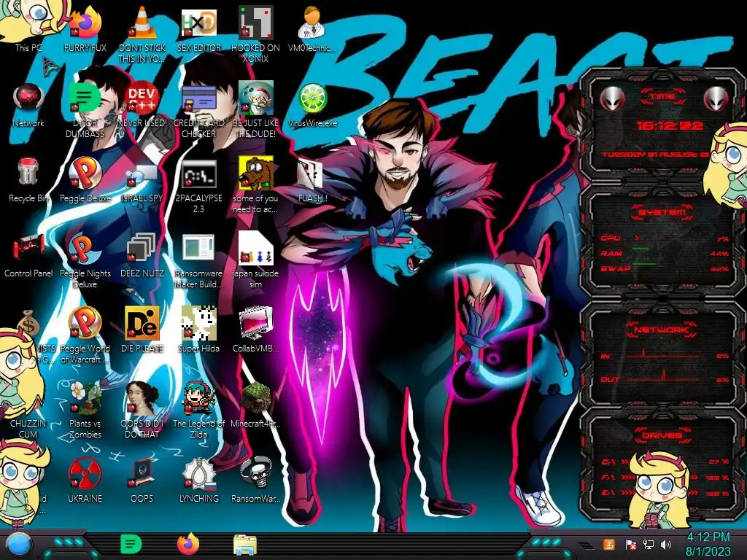This screenshot has height=560, width=747.
Task: Open the ISRAEL SPY desktop shortcut
Action: point(142,175)
